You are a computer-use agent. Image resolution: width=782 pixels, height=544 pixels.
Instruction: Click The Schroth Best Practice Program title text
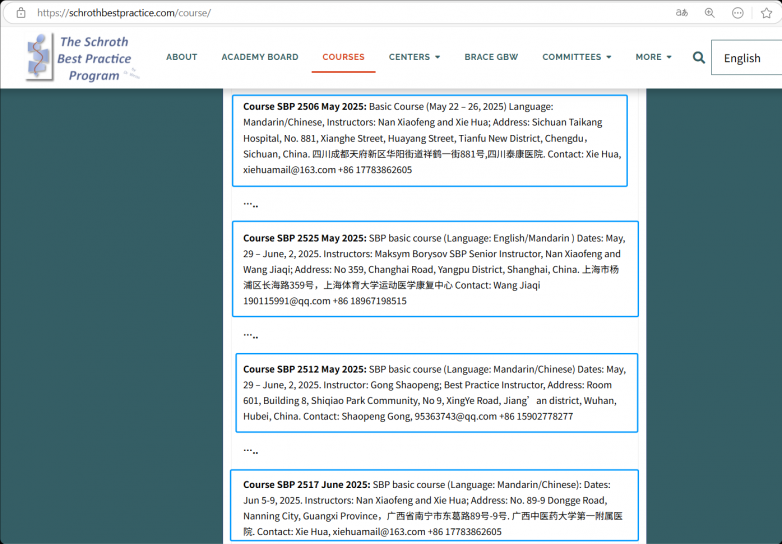(94, 58)
